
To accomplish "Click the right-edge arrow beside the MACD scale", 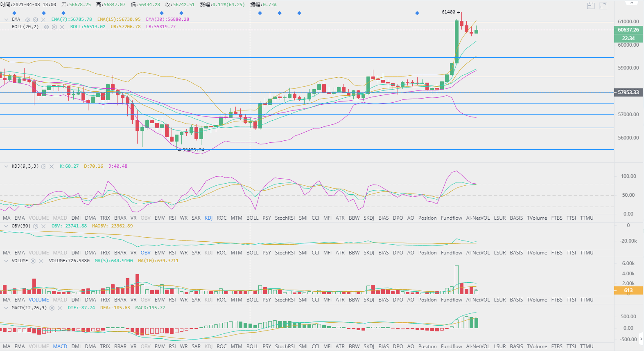I will (641, 338).
